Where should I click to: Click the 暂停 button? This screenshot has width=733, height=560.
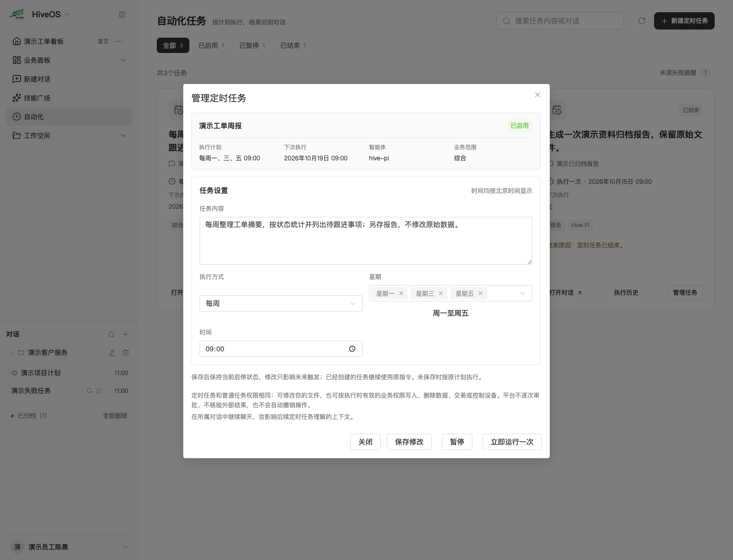tap(457, 442)
